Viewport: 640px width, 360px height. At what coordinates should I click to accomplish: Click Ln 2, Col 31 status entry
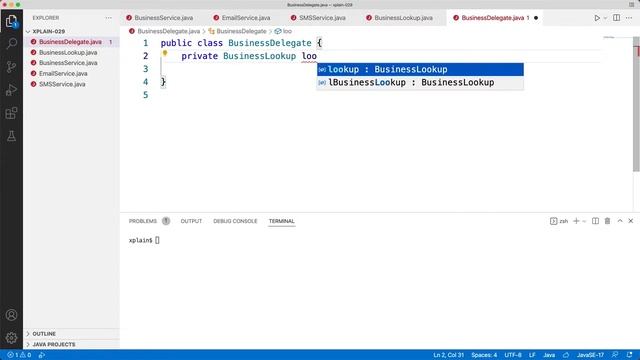449,355
